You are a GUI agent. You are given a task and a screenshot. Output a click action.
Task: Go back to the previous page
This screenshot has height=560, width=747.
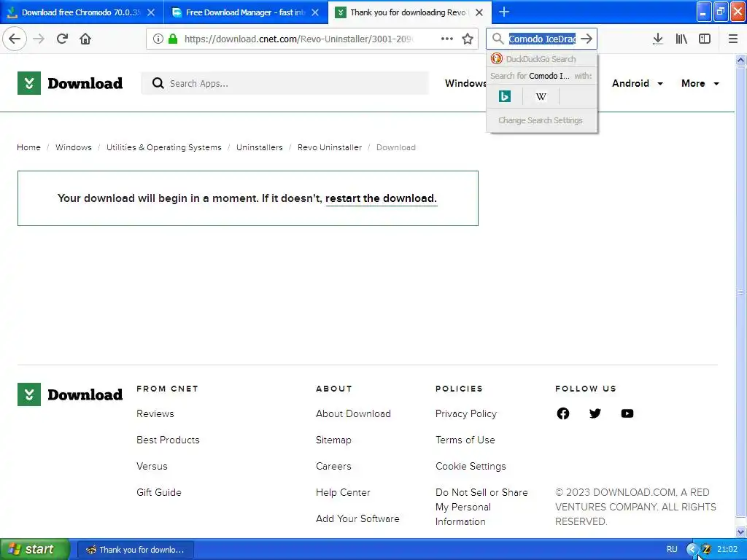[15, 39]
